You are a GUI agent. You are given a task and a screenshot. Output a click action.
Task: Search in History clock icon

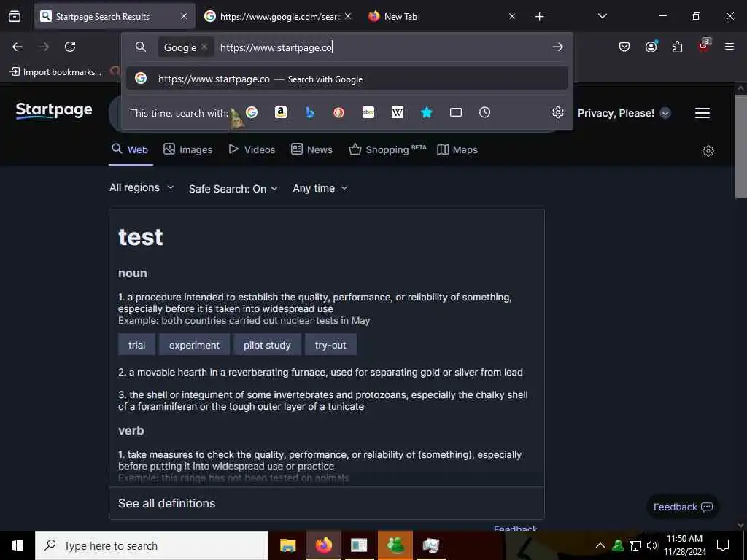coord(484,112)
